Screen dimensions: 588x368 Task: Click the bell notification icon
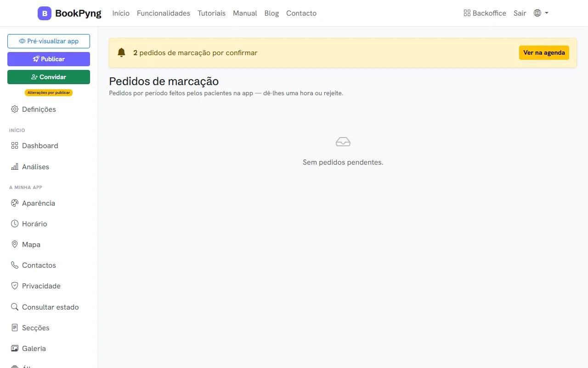[x=121, y=52]
